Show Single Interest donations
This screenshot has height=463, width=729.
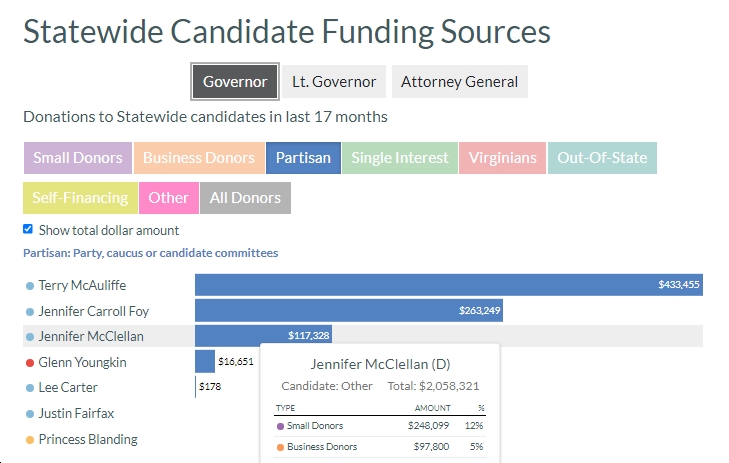[400, 158]
